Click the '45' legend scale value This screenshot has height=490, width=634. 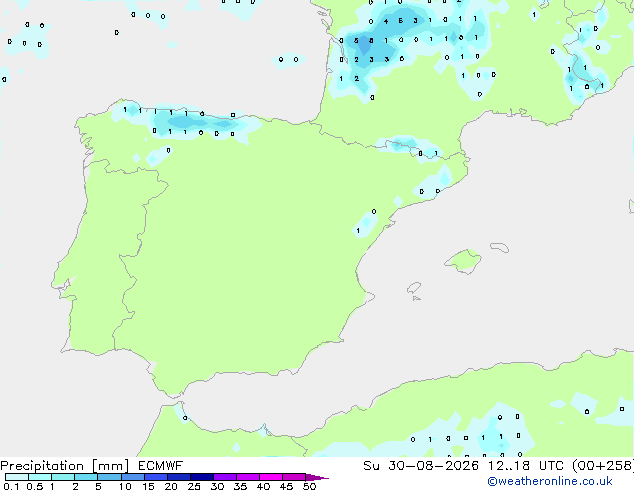(286, 486)
